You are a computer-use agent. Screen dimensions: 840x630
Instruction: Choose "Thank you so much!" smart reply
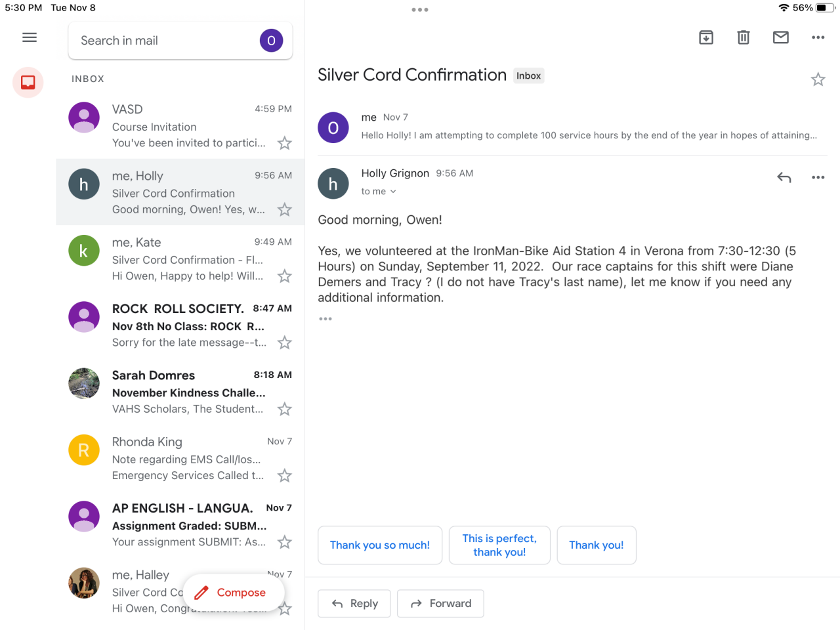[380, 545]
